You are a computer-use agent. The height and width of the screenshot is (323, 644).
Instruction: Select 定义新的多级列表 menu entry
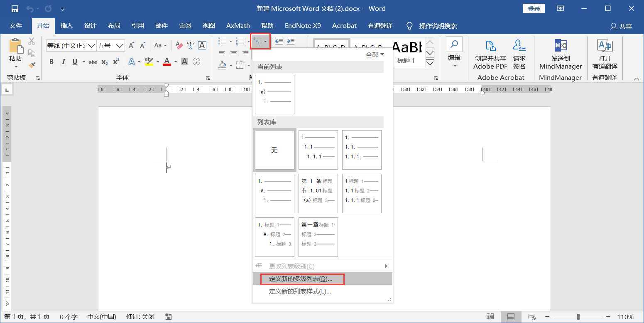pos(302,279)
